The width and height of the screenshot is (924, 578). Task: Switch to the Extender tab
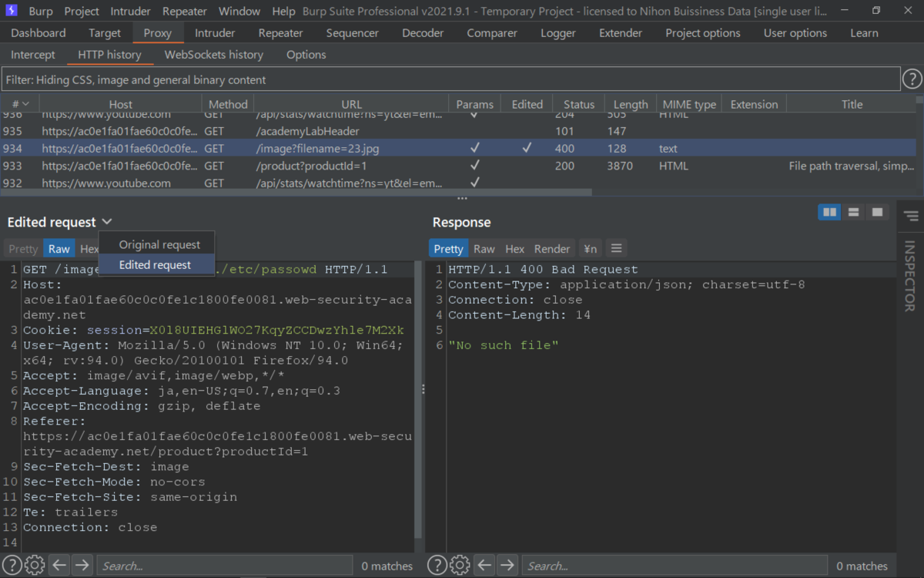tap(621, 33)
